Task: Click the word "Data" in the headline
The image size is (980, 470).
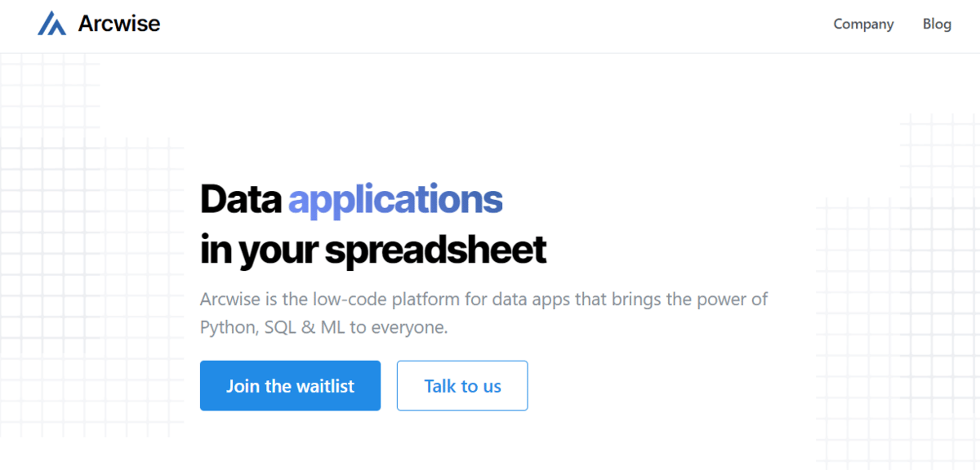Action: (x=241, y=198)
